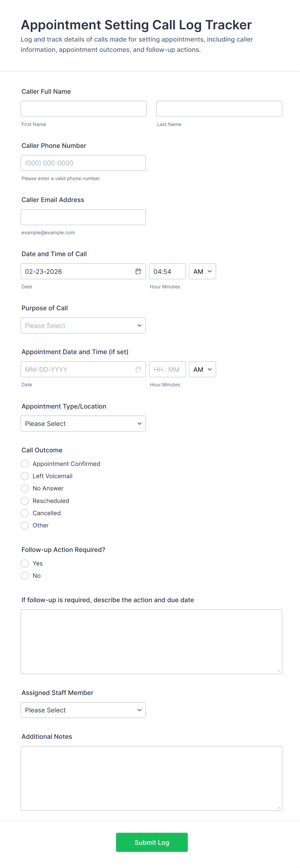Focus the Caller Email Address field
The width and height of the screenshot is (300, 868).
pos(83,217)
